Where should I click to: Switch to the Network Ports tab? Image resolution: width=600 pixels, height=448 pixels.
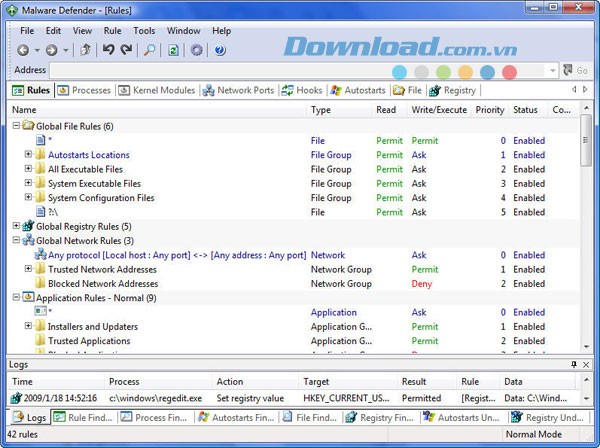coord(239,91)
